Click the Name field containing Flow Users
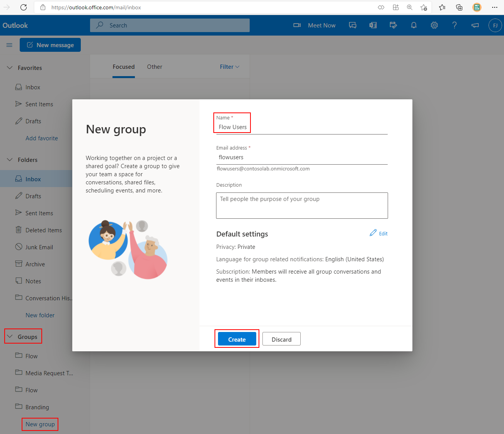 pyautogui.click(x=302, y=127)
